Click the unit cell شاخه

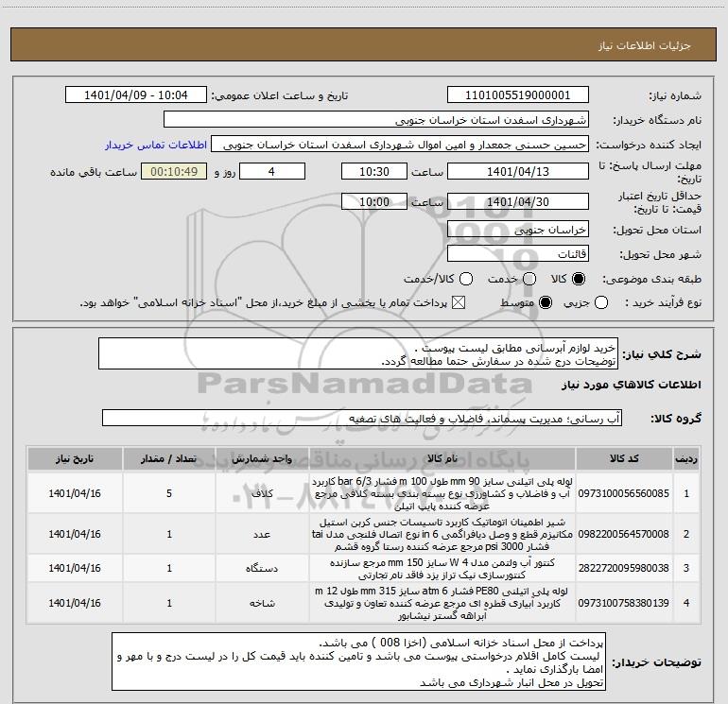point(262,603)
